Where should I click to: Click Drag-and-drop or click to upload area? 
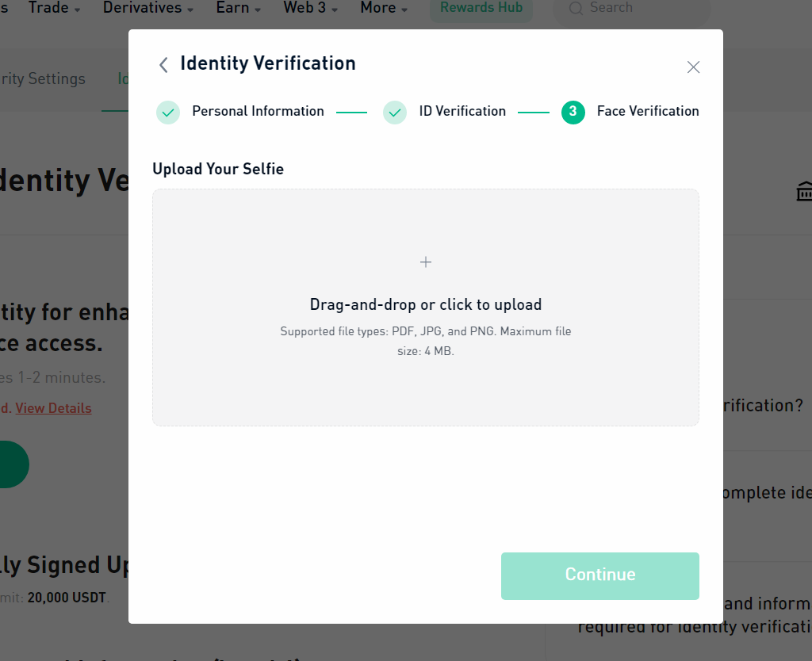click(425, 308)
